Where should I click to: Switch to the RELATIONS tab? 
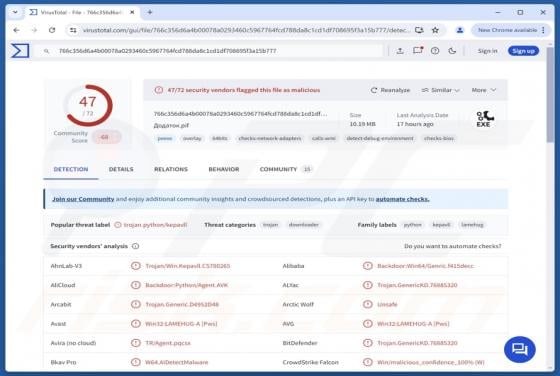click(x=171, y=169)
